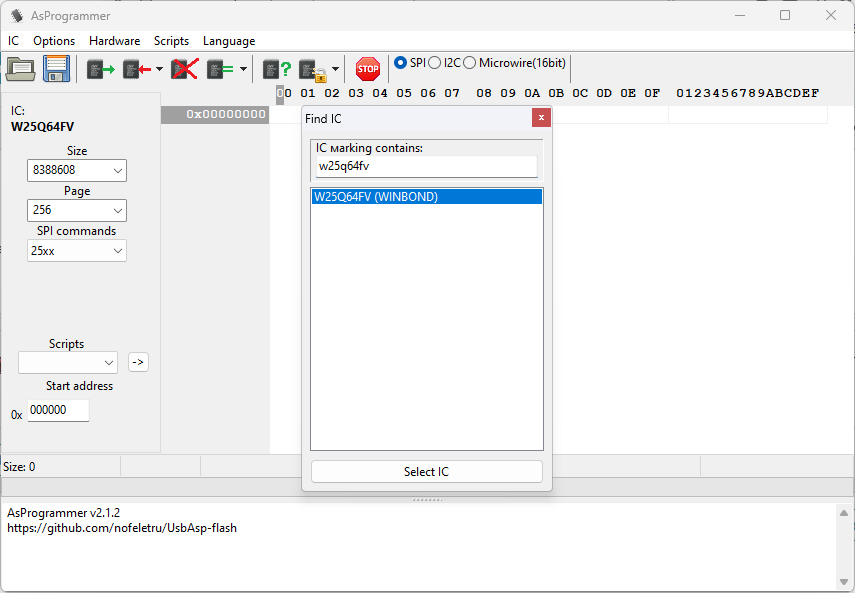Click the W25Q64FV IC name label
The image size is (855, 593).
pyautogui.click(x=43, y=127)
